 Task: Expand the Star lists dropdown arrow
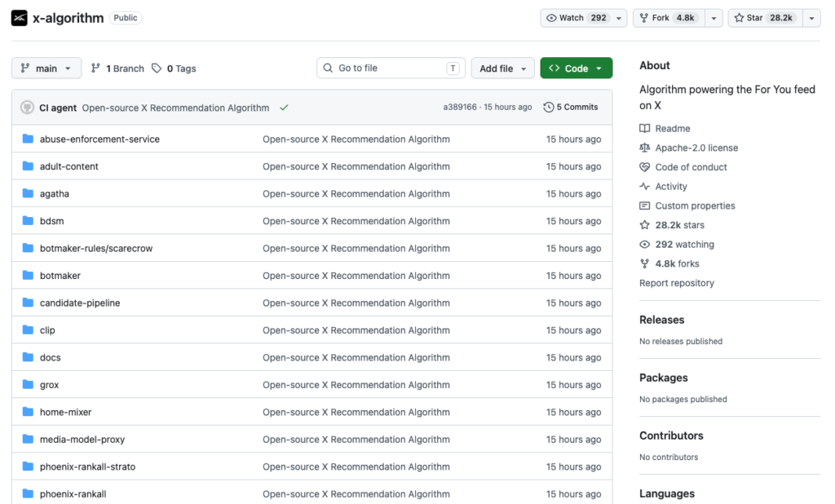(811, 18)
